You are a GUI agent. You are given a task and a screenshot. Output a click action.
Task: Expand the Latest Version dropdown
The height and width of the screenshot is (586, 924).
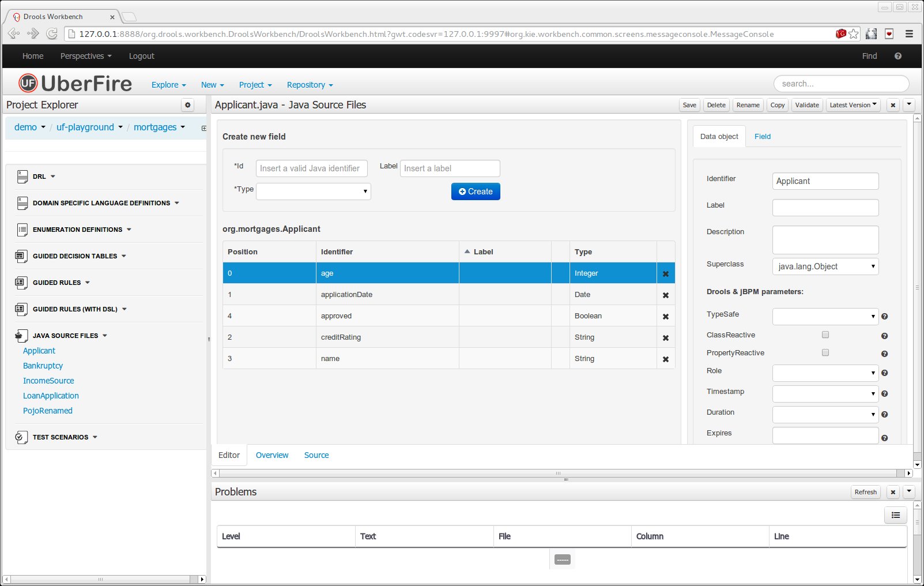coord(853,105)
